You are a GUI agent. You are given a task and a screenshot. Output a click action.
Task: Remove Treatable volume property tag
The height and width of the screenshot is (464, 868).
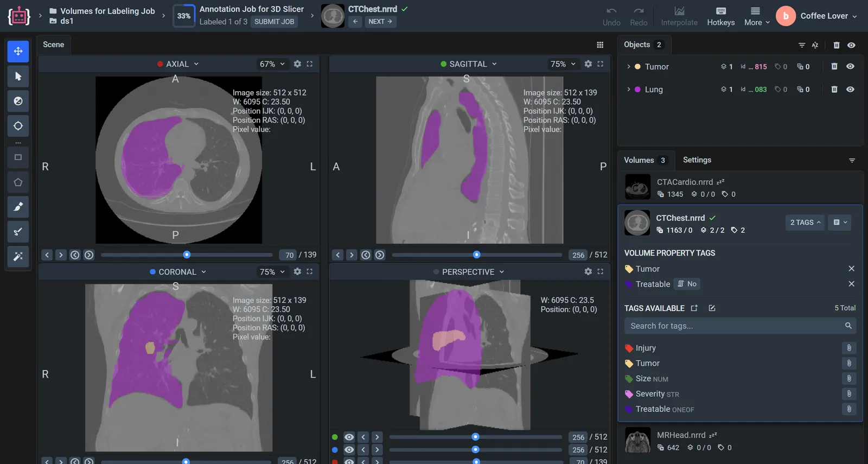[x=851, y=284]
